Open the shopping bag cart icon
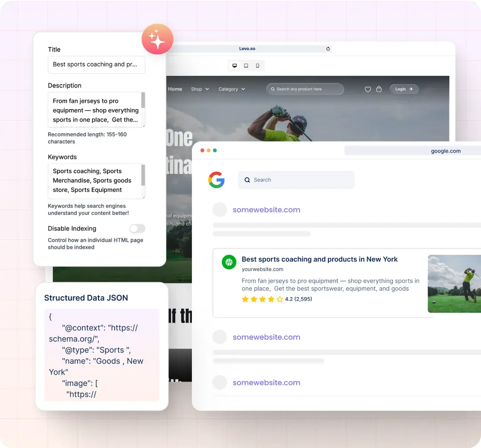481x448 pixels. pyautogui.click(x=379, y=89)
